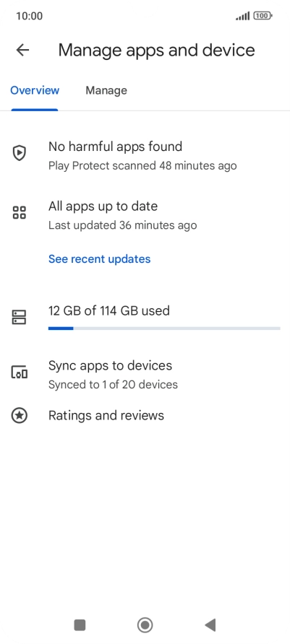Tap the circular home navigation button
290x644 pixels.
click(145, 625)
